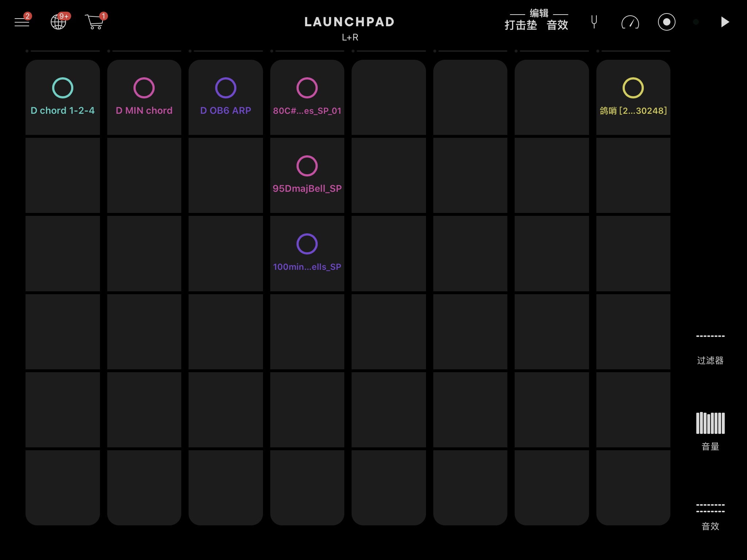Open the L+R output selector
This screenshot has height=560, width=747.
pyautogui.click(x=350, y=38)
